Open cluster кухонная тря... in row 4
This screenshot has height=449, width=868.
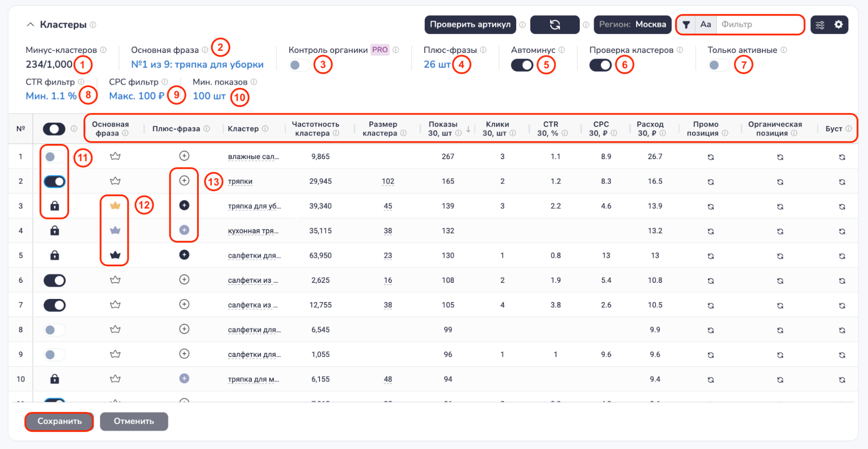click(x=253, y=231)
